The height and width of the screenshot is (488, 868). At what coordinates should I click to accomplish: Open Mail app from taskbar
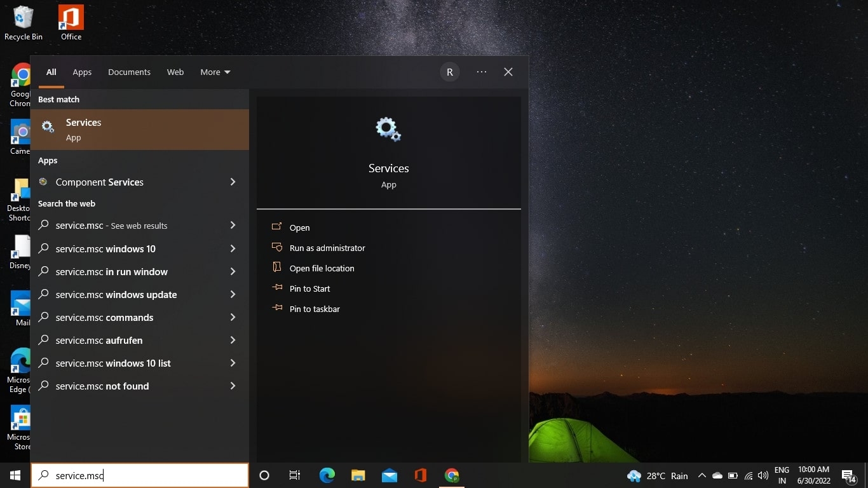(x=390, y=475)
